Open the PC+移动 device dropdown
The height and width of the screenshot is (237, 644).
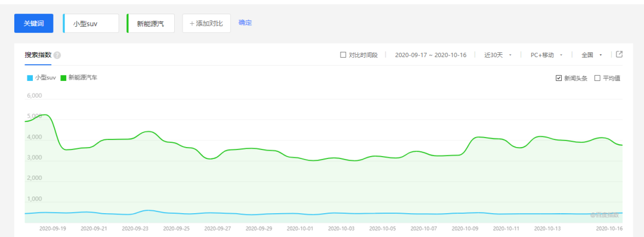[x=546, y=55]
